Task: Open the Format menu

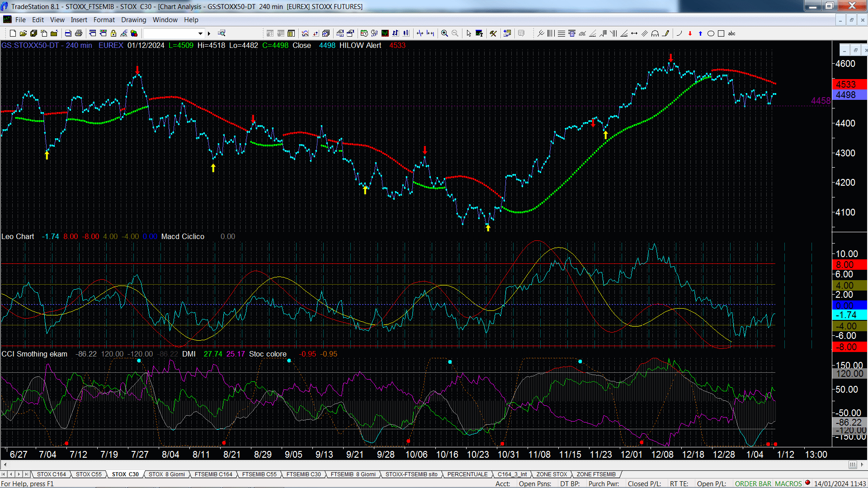Action: pyautogui.click(x=104, y=20)
